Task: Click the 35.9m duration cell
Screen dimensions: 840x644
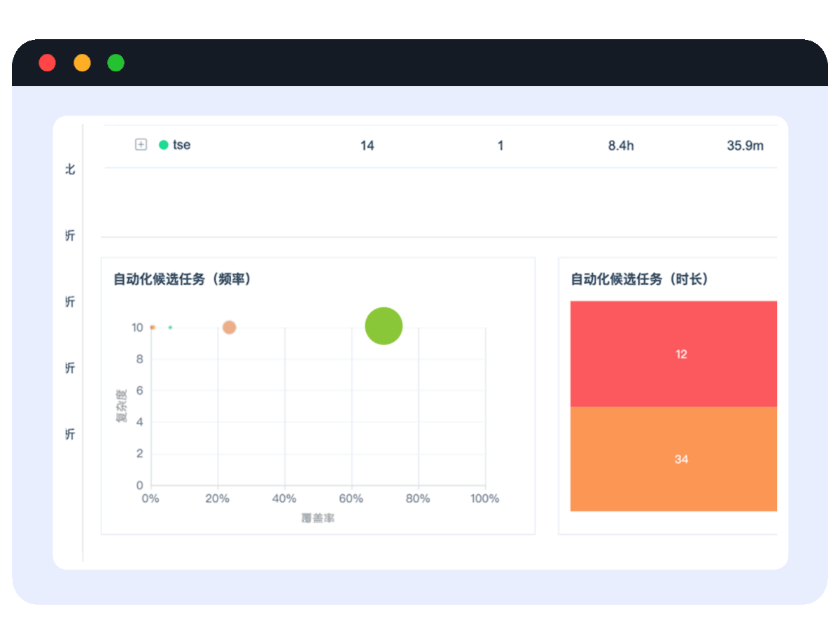Action: pos(745,146)
